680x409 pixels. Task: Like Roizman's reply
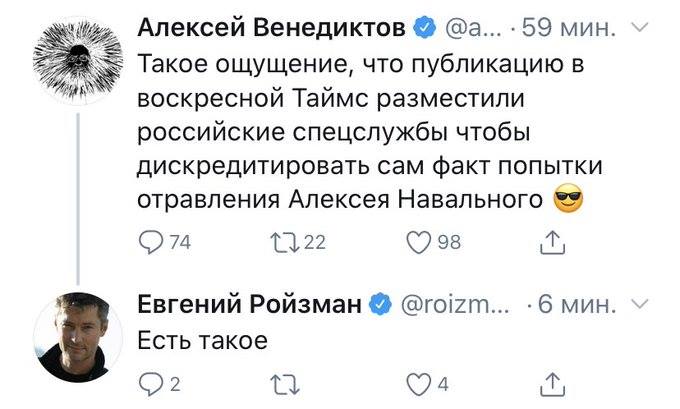[x=419, y=381]
